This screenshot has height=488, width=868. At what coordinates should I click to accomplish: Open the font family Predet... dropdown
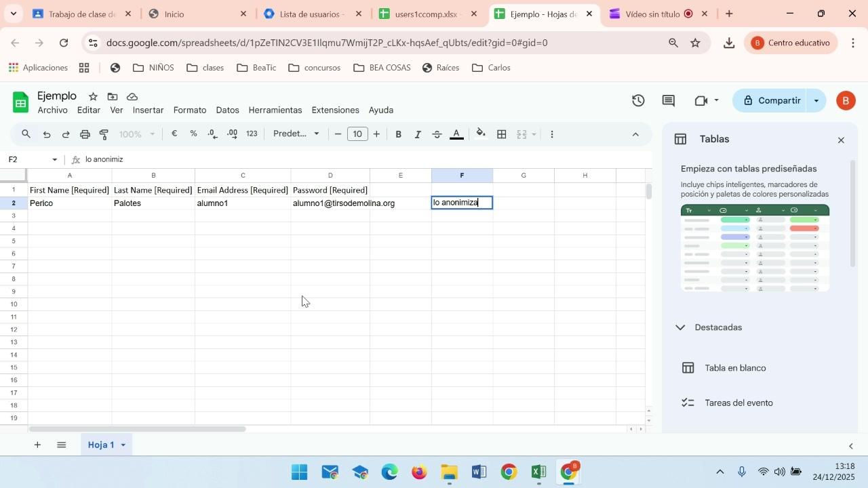tap(296, 134)
